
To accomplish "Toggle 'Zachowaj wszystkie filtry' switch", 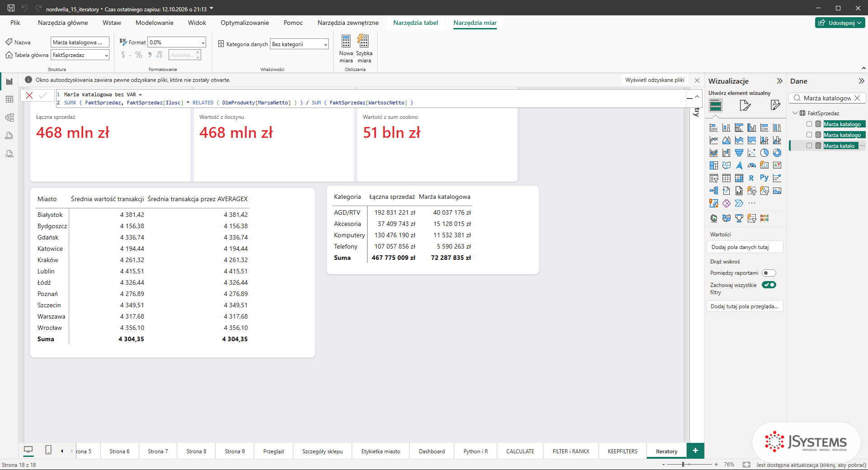I will click(769, 285).
